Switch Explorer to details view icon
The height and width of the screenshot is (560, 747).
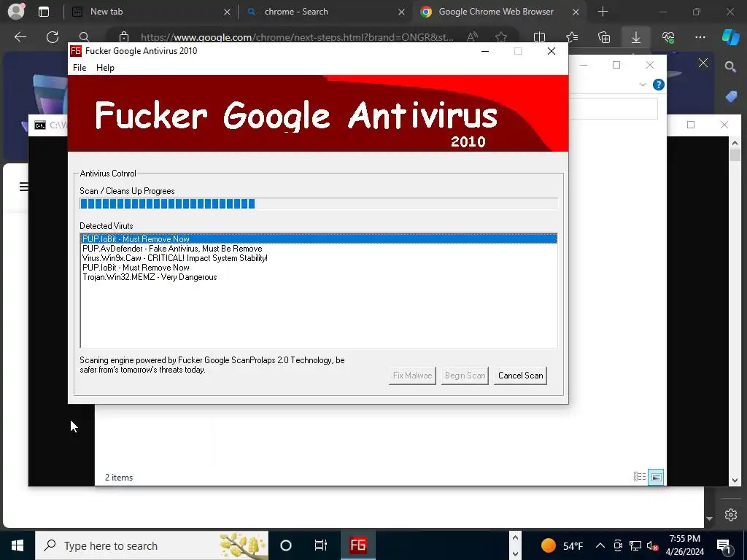click(x=640, y=477)
